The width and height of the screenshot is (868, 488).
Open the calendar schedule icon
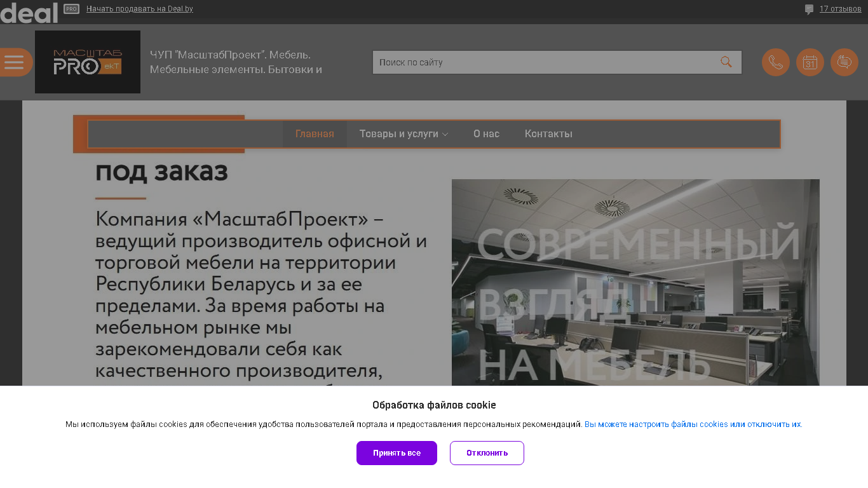[x=810, y=62]
